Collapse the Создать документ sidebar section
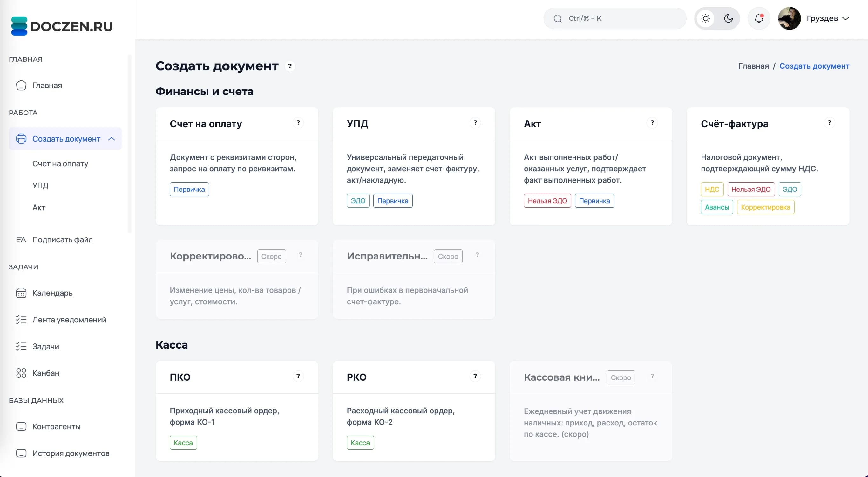 pyautogui.click(x=65, y=139)
